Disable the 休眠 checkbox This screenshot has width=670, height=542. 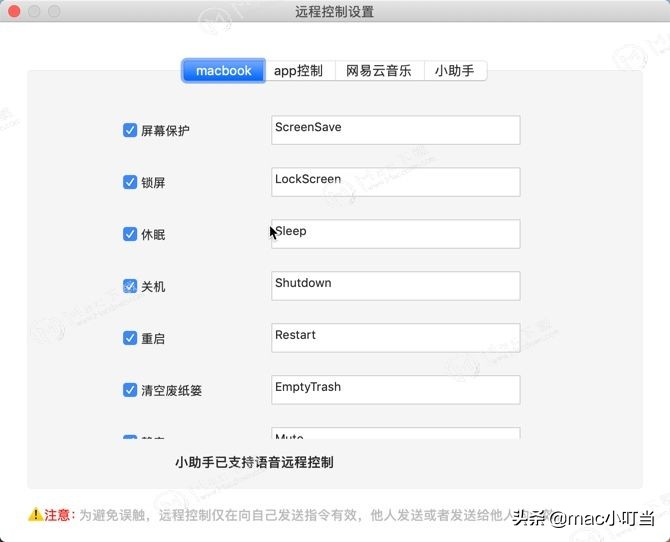(130, 234)
